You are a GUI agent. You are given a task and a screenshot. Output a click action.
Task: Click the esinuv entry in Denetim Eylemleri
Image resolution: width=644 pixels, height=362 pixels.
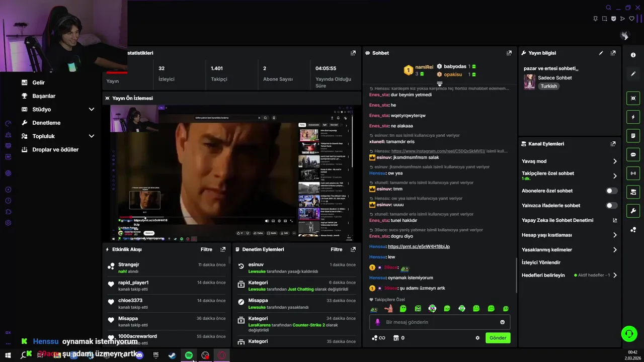(297, 268)
